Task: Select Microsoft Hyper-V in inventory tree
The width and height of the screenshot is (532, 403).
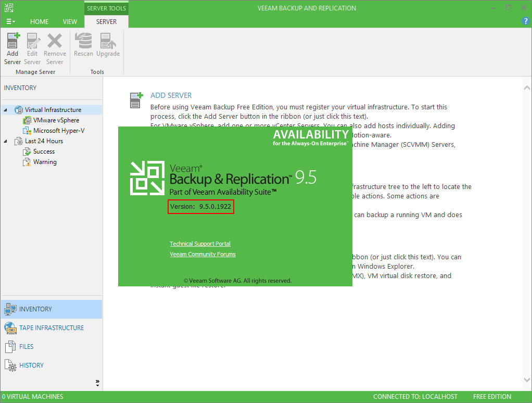Action: coord(59,131)
